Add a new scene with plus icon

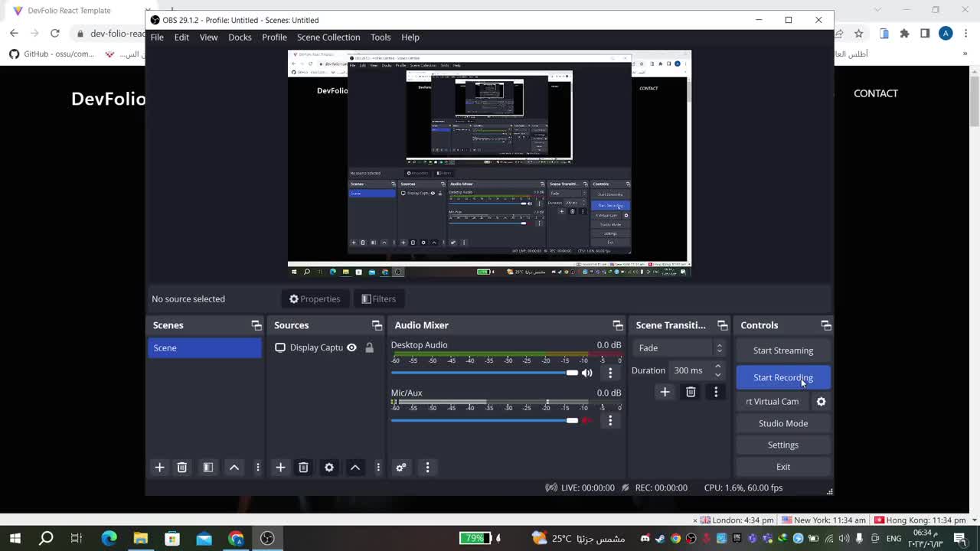pos(159,468)
